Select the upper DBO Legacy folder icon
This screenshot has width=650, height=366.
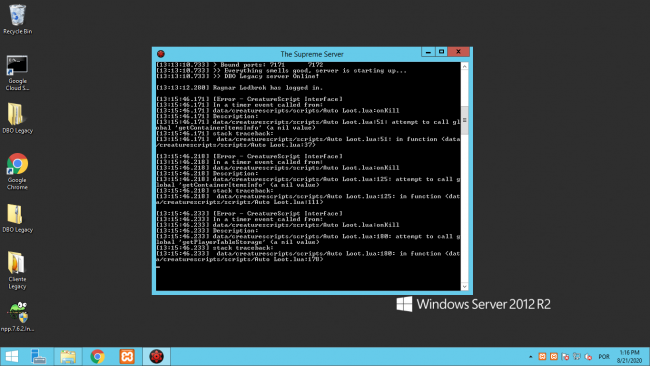[x=17, y=118]
